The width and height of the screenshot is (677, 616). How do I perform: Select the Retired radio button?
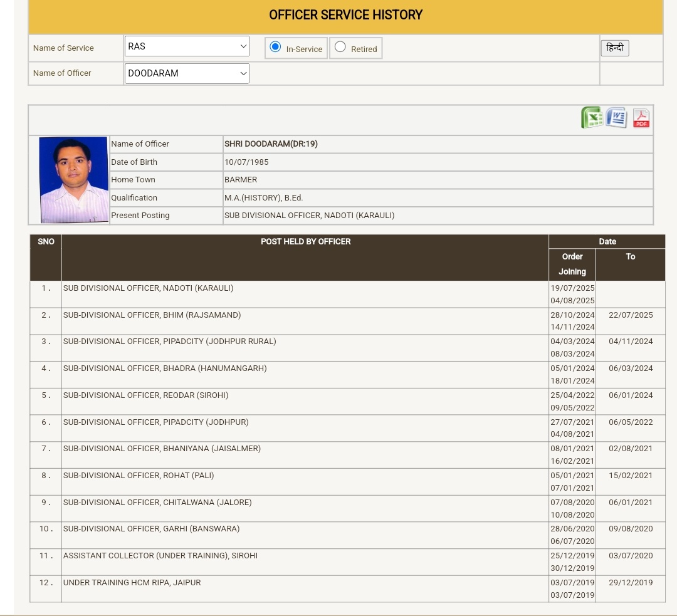[x=340, y=46]
